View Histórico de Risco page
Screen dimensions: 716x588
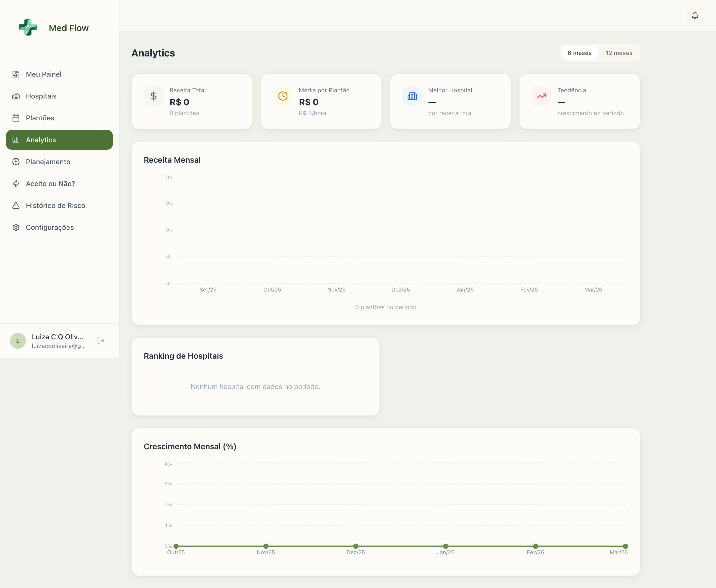click(55, 206)
